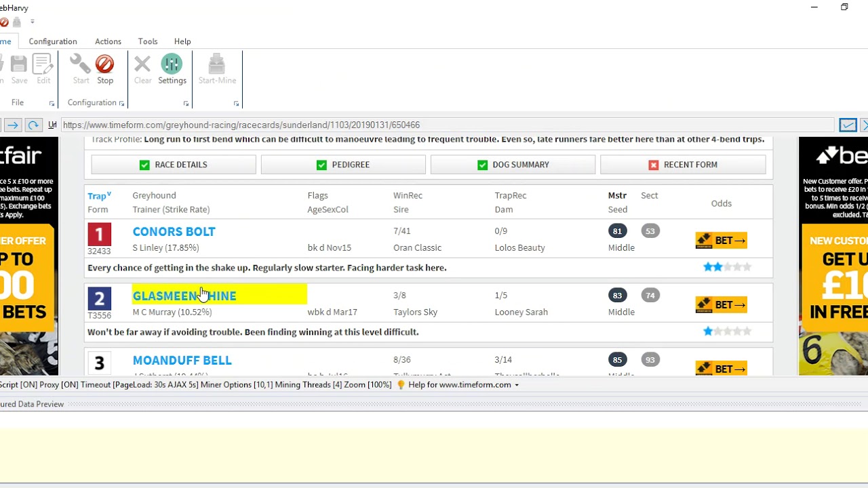Click the trap 1 number badge
Viewport: 868px width, 488px height.
[99, 234]
